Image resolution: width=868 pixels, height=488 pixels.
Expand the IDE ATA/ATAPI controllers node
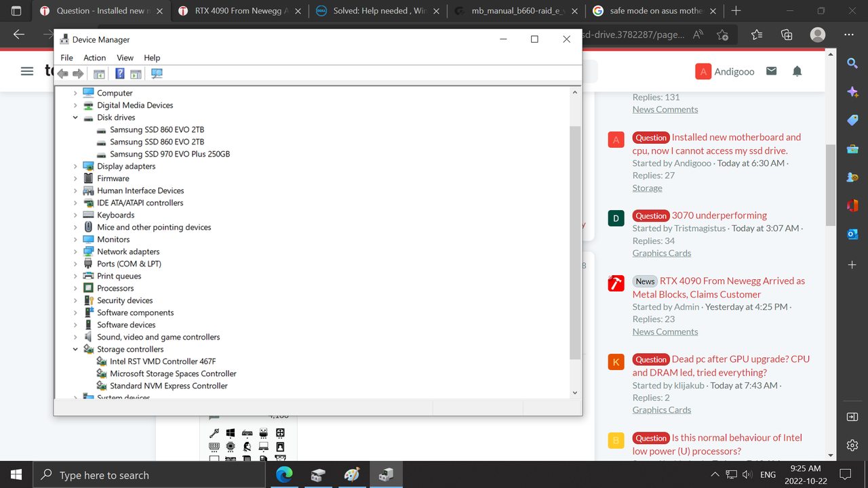coord(75,203)
